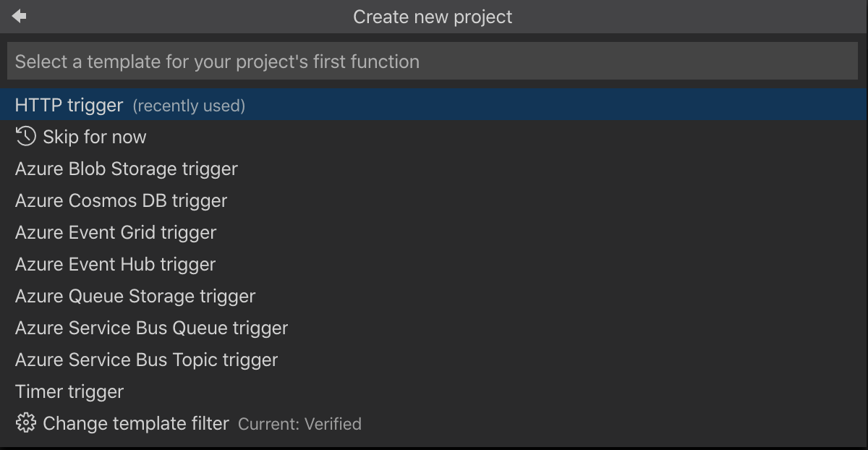Select HTTP trigger template
Image resolution: width=868 pixels, height=450 pixels.
point(69,105)
